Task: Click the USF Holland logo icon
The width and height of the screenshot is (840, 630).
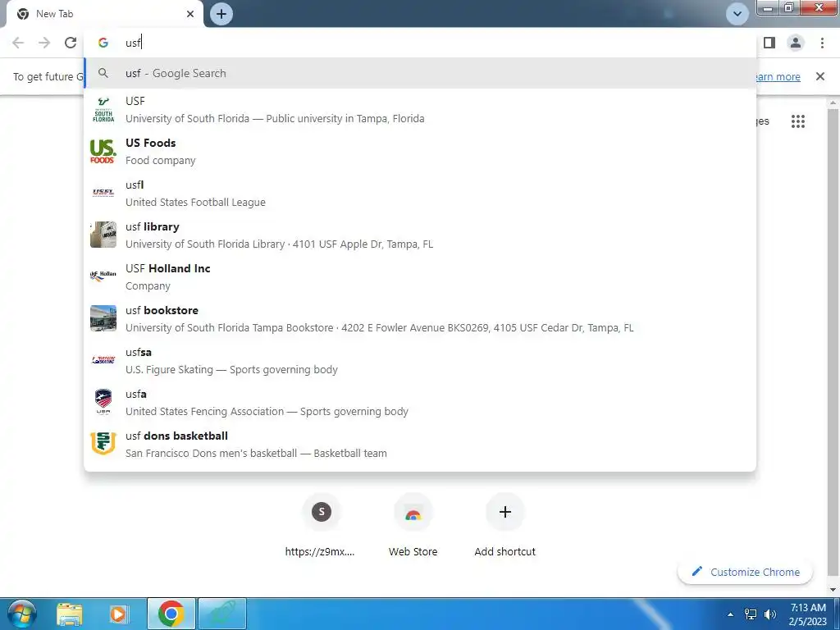Action: [103, 276]
